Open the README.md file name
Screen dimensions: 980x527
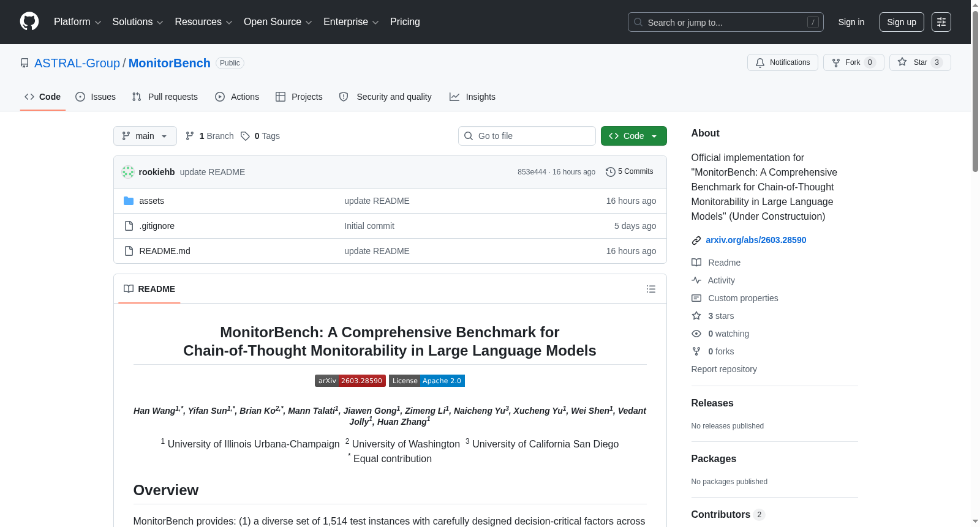(x=165, y=251)
